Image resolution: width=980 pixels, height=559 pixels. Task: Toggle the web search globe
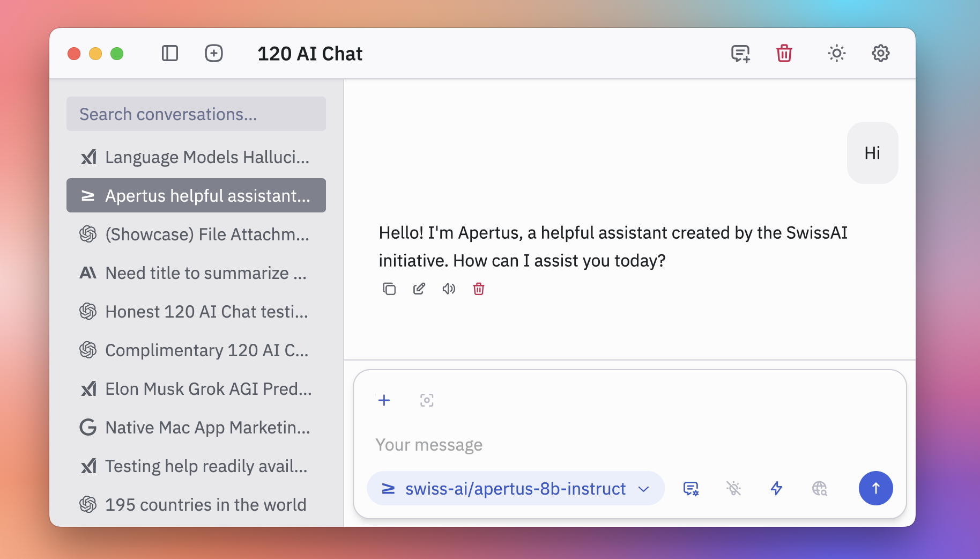[819, 489]
